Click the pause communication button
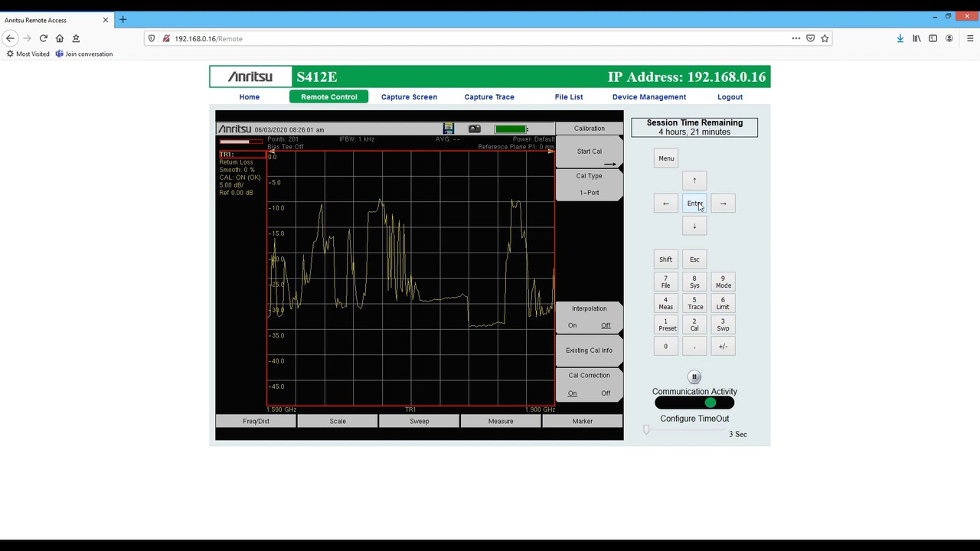The height and width of the screenshot is (551, 980). pyautogui.click(x=694, y=377)
